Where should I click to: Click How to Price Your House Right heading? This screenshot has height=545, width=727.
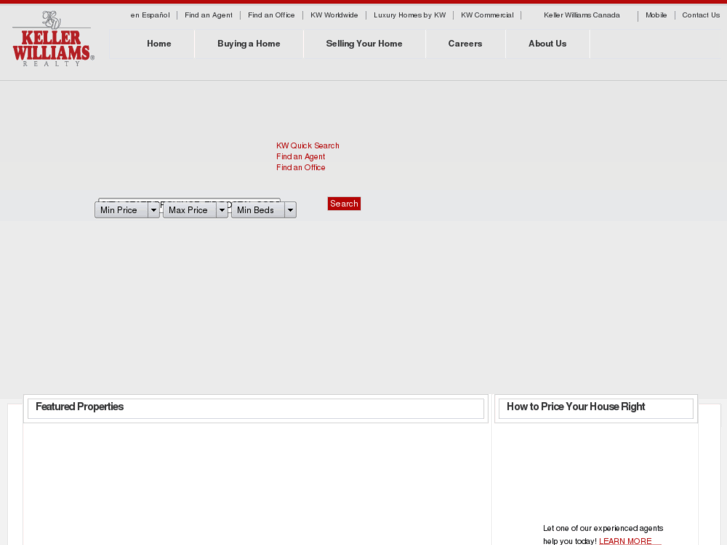point(576,407)
